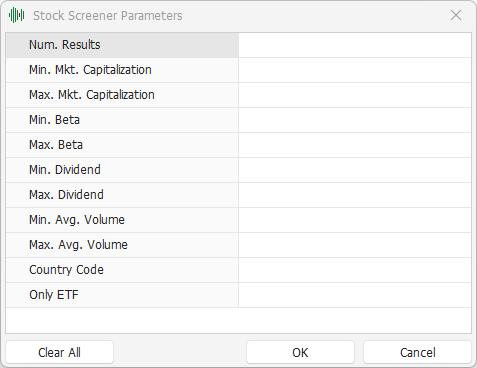The image size is (477, 368).
Task: Click the Max. Beta value cell
Action: coord(355,145)
